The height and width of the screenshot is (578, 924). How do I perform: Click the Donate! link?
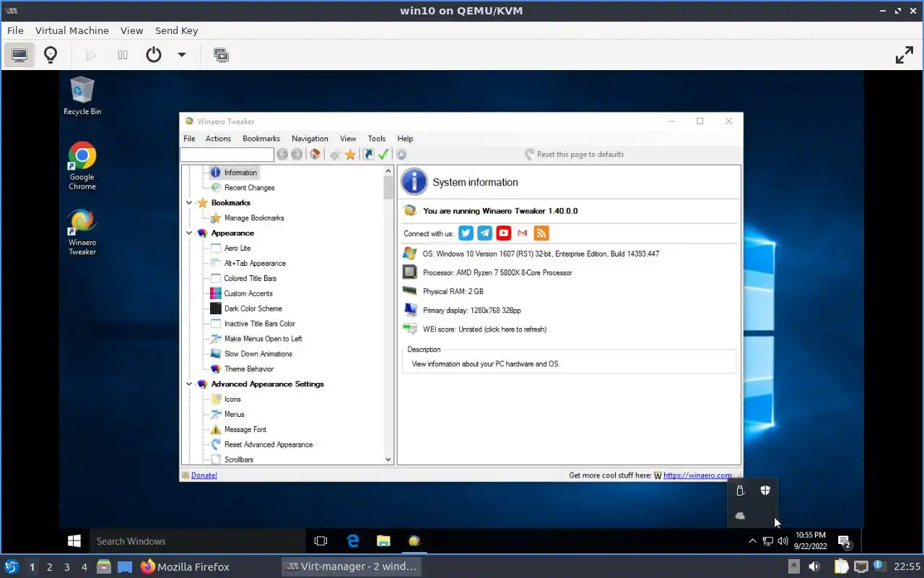coord(204,475)
